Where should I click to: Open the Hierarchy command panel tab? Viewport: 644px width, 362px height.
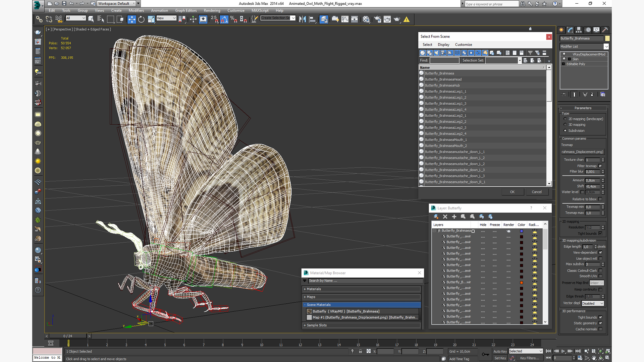(579, 30)
